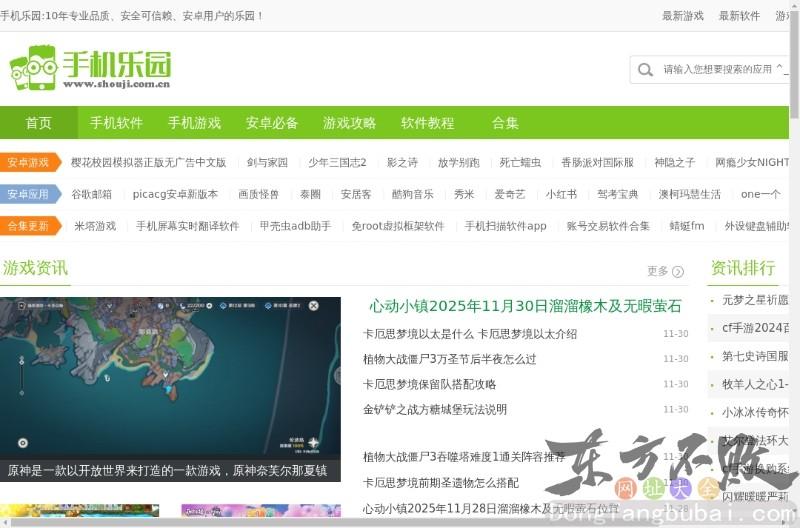Viewport: 800px width, 528px height.
Task: Open 死亡蠕虫 game link
Action: 520,163
